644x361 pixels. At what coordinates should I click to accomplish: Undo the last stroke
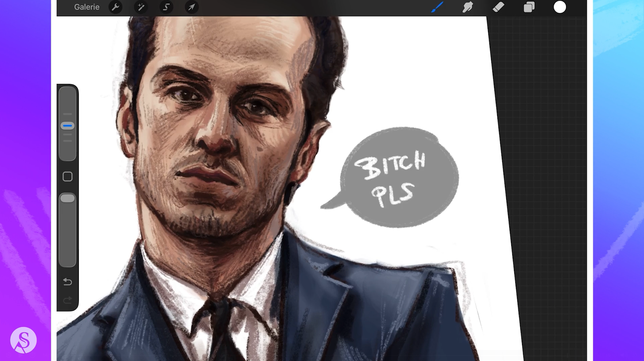click(x=67, y=282)
